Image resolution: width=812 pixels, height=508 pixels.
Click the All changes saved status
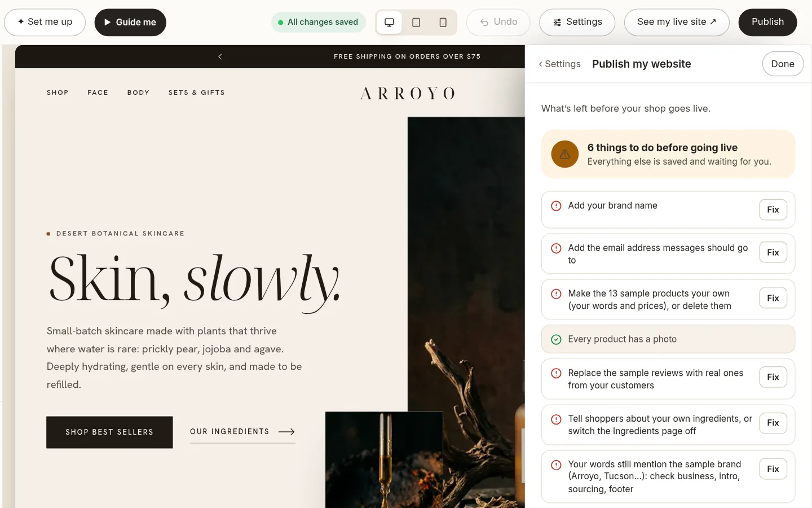(319, 23)
